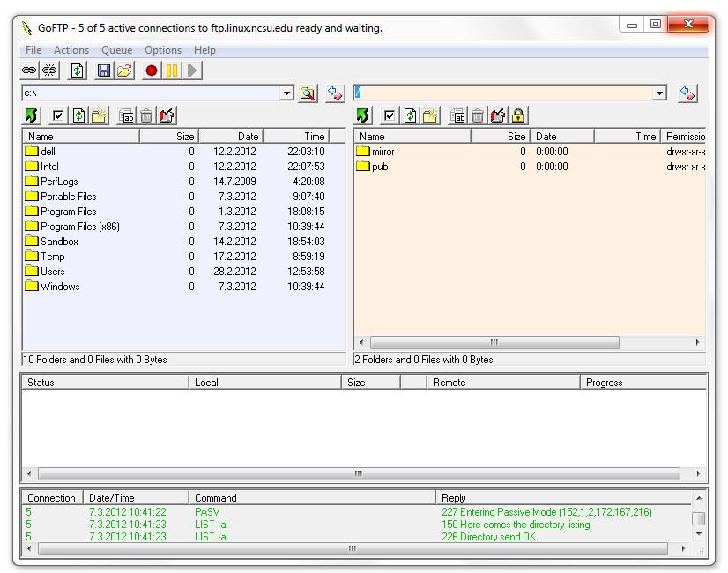Click the transfer arrows icon beside the local path

coord(335,93)
